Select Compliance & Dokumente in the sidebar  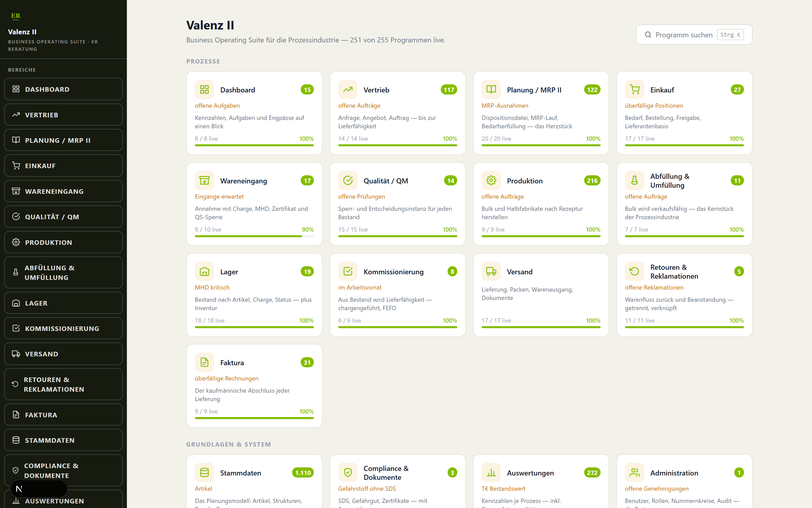pos(63,470)
